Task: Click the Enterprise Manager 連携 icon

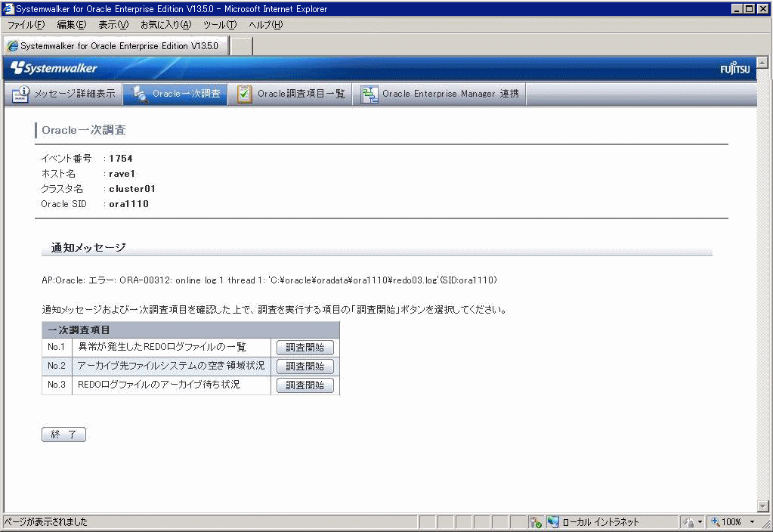Action: [369, 94]
